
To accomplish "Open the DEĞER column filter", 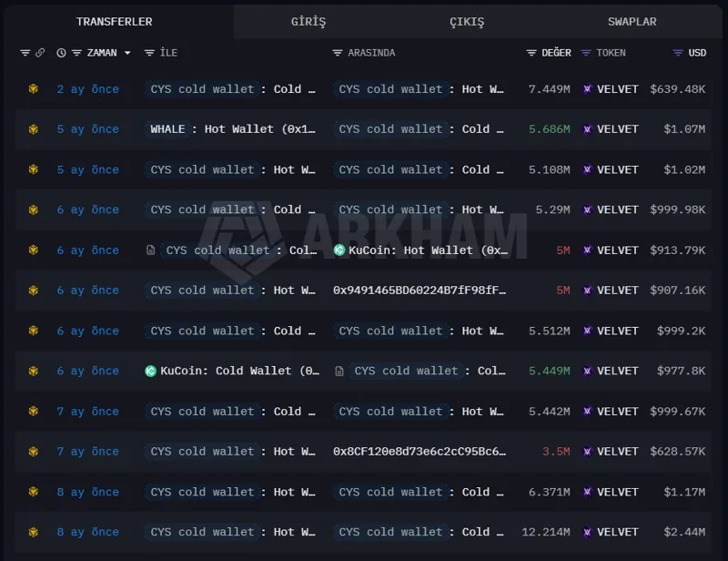I will coord(531,53).
